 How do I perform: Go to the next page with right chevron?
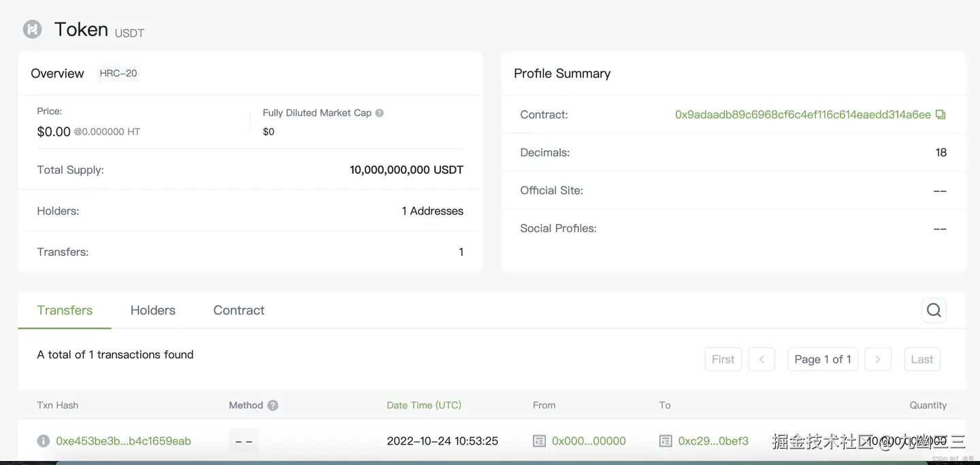[x=878, y=359]
